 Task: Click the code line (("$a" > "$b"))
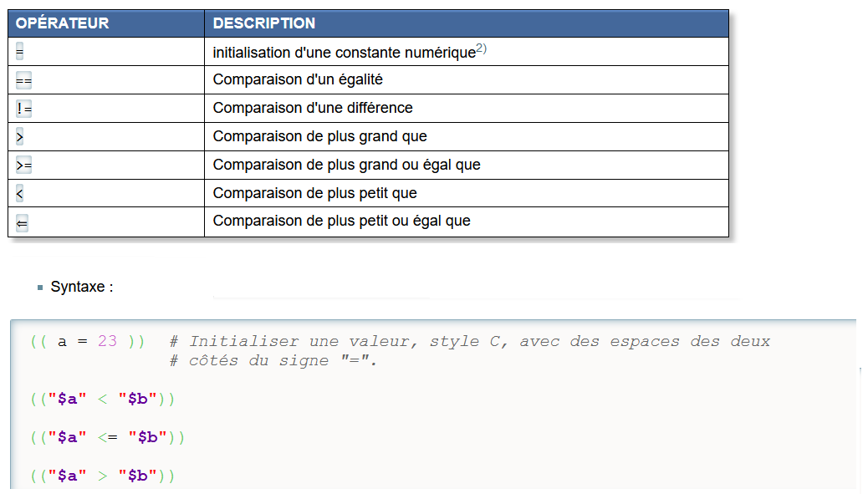(x=102, y=476)
